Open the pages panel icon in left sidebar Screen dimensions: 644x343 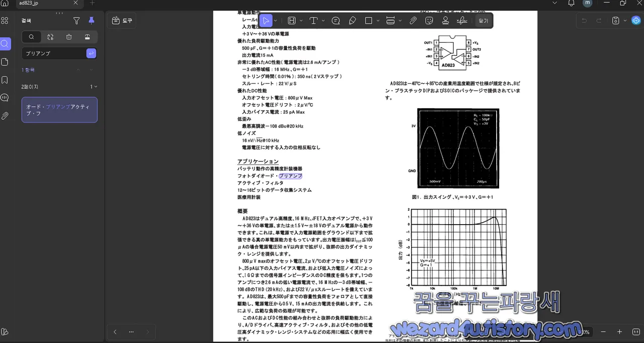(x=5, y=62)
